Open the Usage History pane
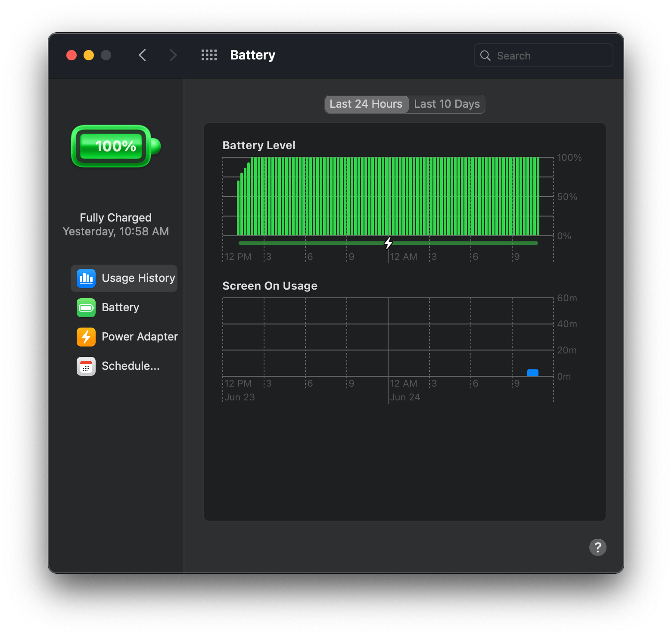The width and height of the screenshot is (672, 637). tap(138, 278)
